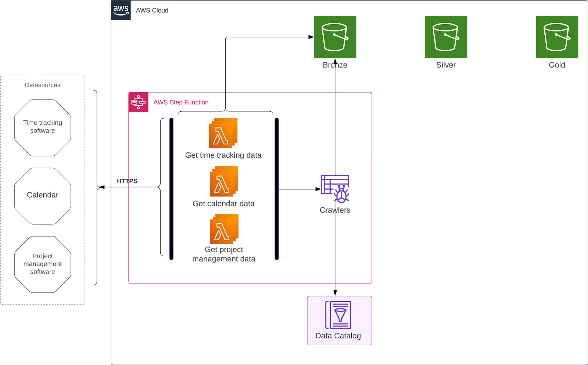Click the Get project management data label

coord(224,254)
